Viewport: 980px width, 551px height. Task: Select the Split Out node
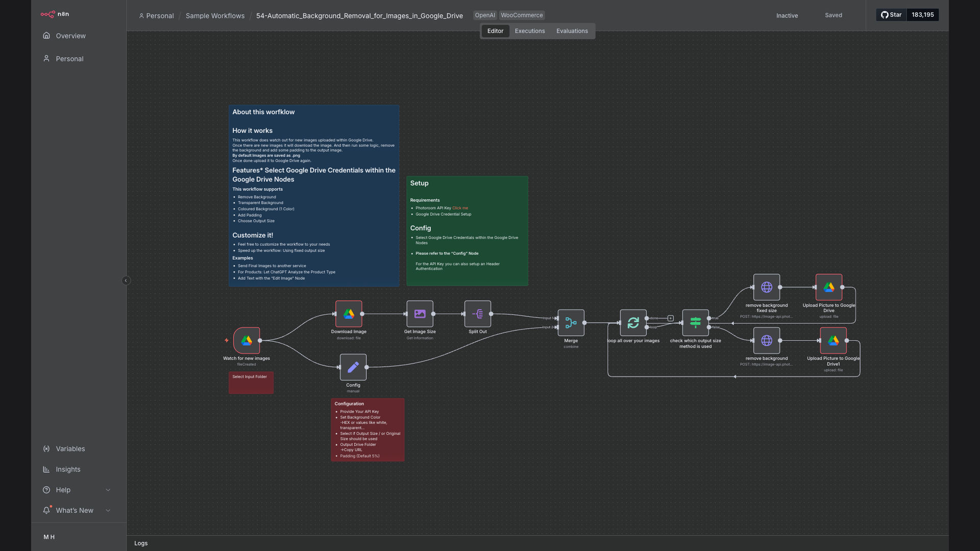pos(478,314)
